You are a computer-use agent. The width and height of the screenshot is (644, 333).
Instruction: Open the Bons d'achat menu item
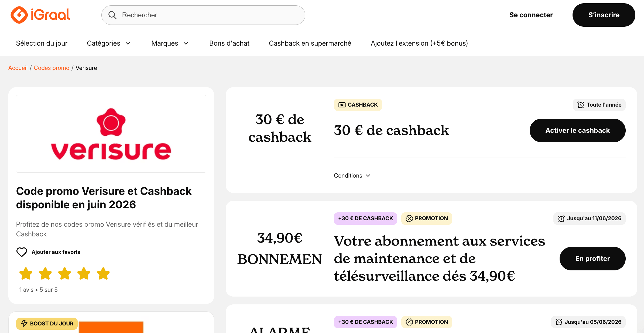pos(229,43)
